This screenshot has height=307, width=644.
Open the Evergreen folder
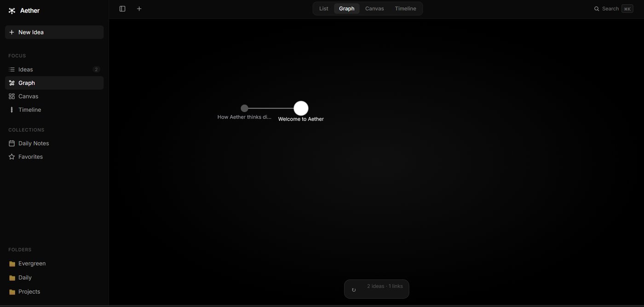point(54,264)
